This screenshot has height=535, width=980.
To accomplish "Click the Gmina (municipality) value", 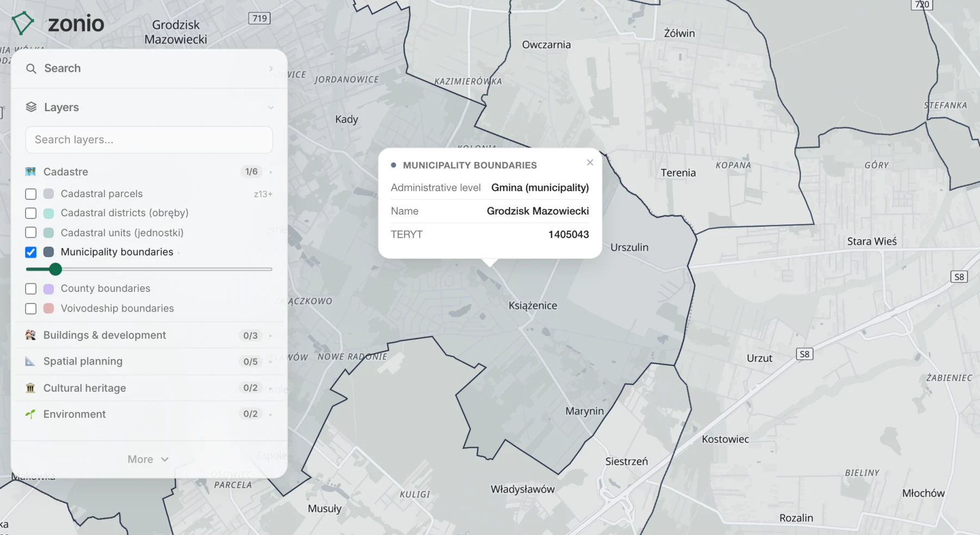I will coord(540,187).
